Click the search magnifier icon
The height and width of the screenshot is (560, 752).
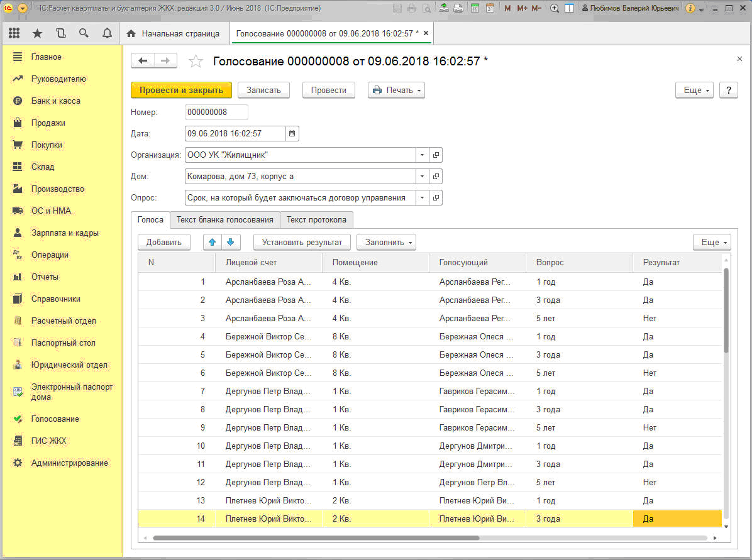coord(84,33)
